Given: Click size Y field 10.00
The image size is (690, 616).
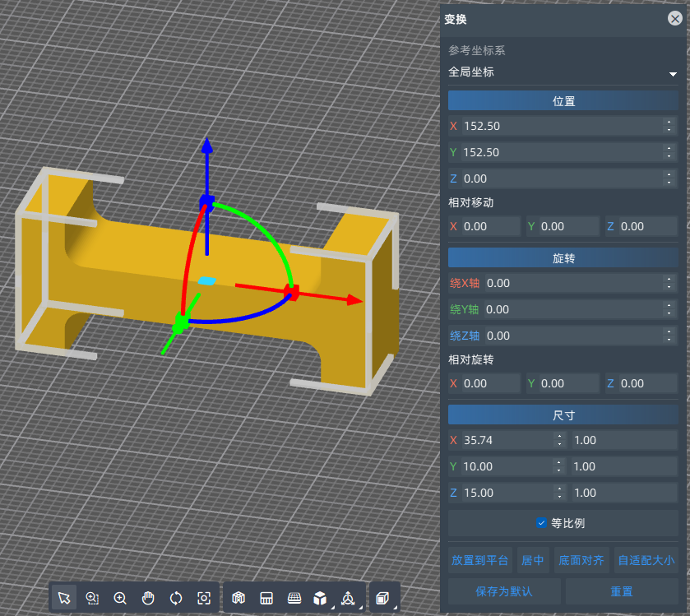Looking at the screenshot, I should [x=507, y=467].
